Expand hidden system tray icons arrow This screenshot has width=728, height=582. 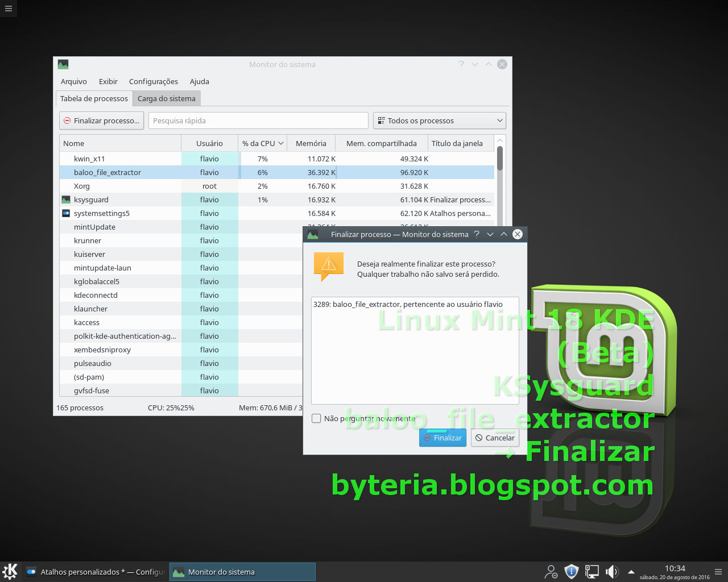coord(631,571)
